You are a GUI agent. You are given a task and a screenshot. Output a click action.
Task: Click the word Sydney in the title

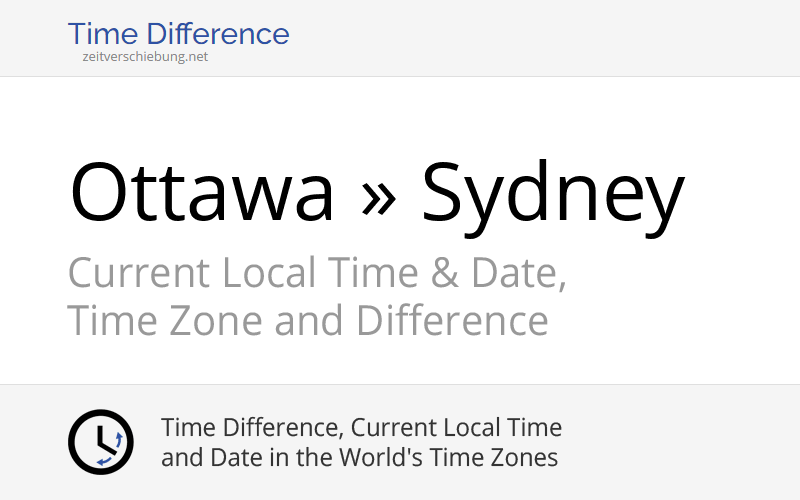[553, 198]
